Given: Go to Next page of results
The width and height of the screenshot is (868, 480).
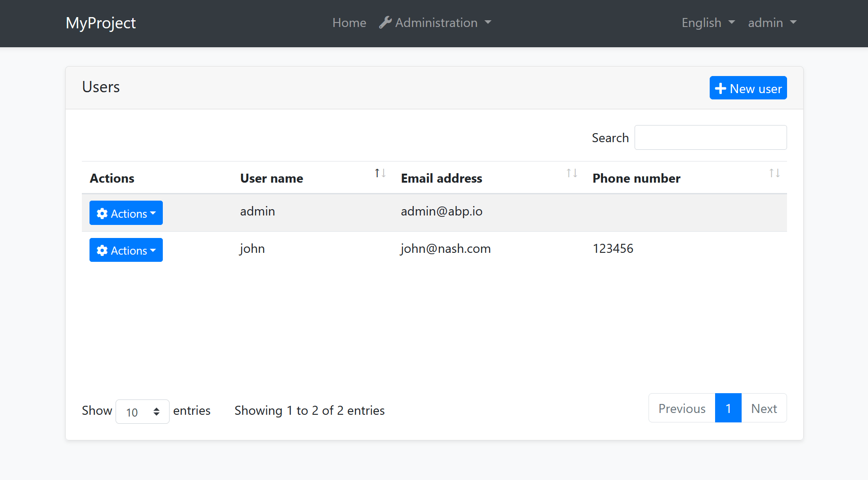Looking at the screenshot, I should [764, 408].
